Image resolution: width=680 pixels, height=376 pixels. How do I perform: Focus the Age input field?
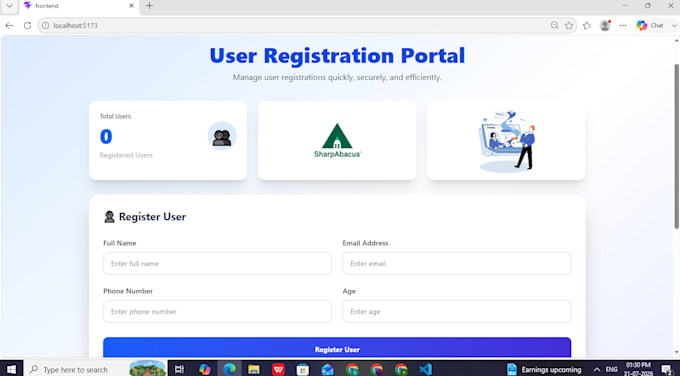[457, 311]
